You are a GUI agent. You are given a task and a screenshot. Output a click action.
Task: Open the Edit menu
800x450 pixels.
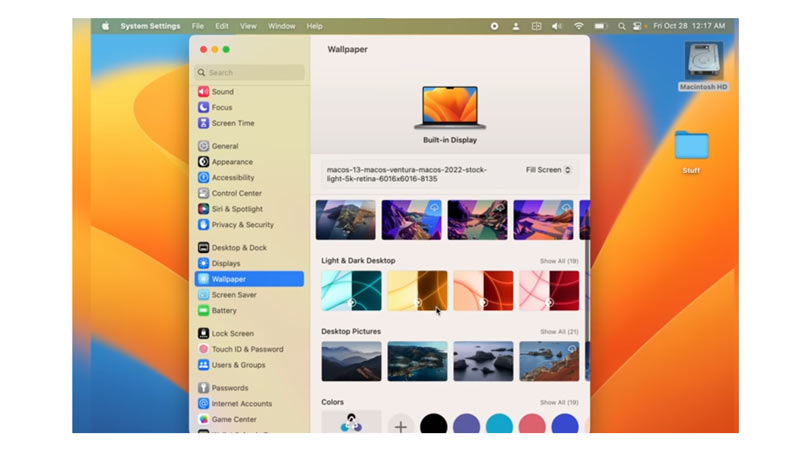click(221, 26)
